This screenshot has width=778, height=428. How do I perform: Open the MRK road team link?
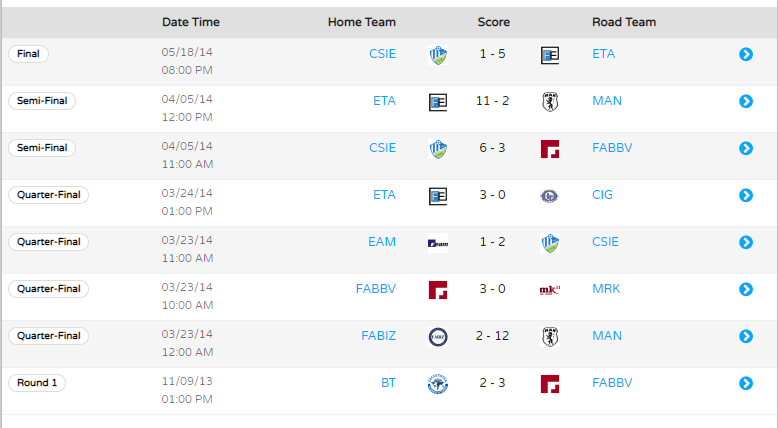[606, 289]
